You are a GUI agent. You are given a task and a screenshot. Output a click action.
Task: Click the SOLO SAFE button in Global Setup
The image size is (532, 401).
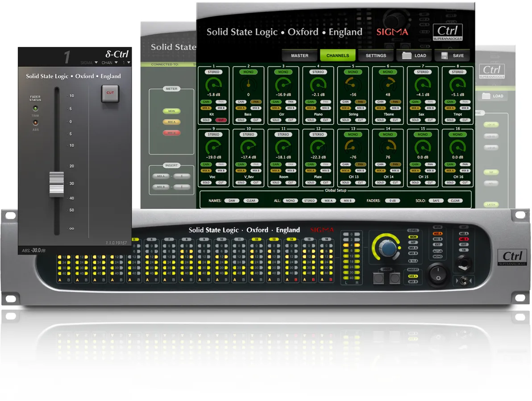pos(436,201)
